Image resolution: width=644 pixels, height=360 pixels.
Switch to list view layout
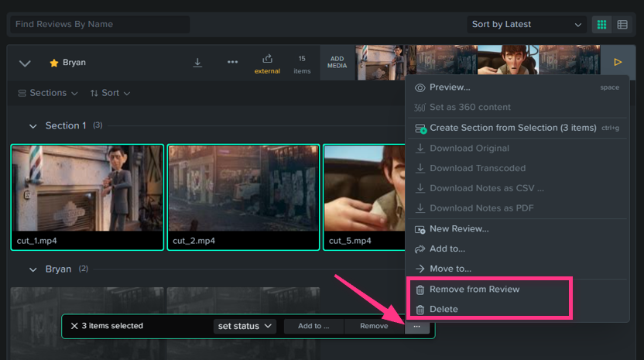pos(622,25)
